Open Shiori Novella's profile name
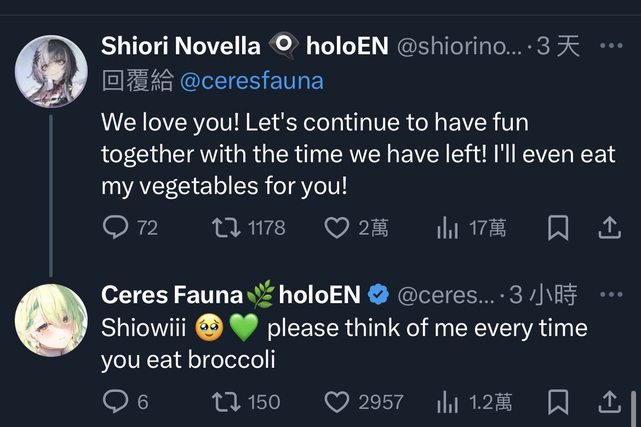Image resolution: width=641 pixels, height=427 pixels. tap(180, 46)
